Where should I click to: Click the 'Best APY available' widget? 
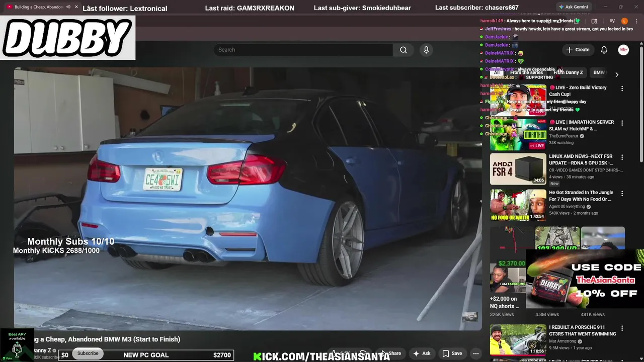pos(17,345)
